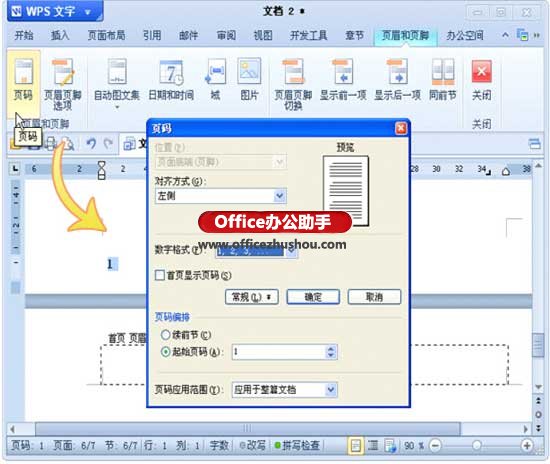Open the 页码应用范围 scope dropdown
This screenshot has height=464, width=550.
(331, 390)
